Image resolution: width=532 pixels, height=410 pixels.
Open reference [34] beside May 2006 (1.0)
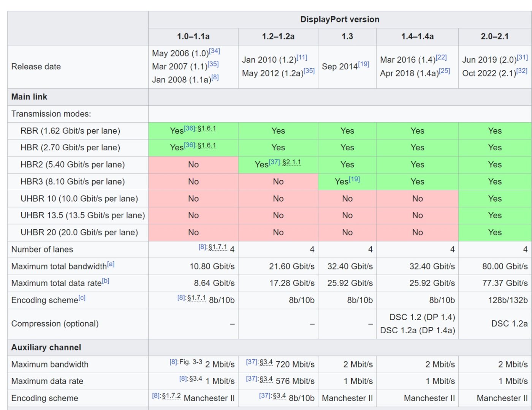[214, 51]
